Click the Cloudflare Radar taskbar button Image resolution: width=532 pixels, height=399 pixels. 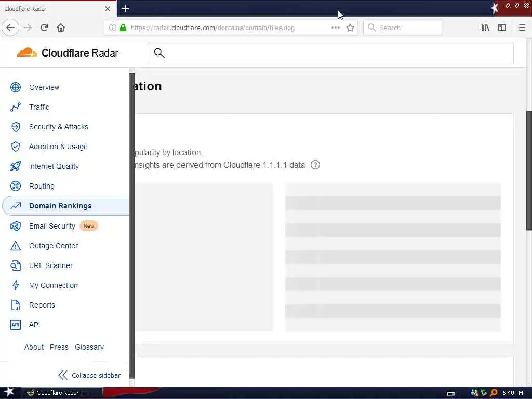pyautogui.click(x=62, y=393)
